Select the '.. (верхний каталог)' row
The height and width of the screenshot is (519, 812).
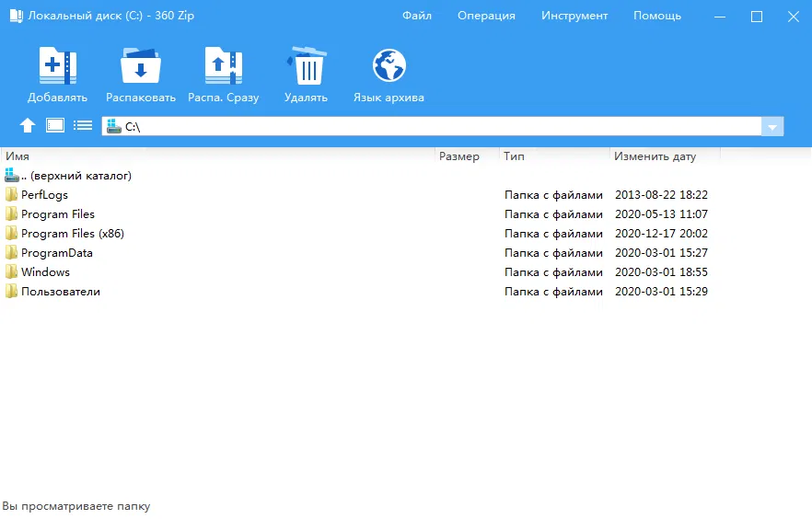coord(363,176)
